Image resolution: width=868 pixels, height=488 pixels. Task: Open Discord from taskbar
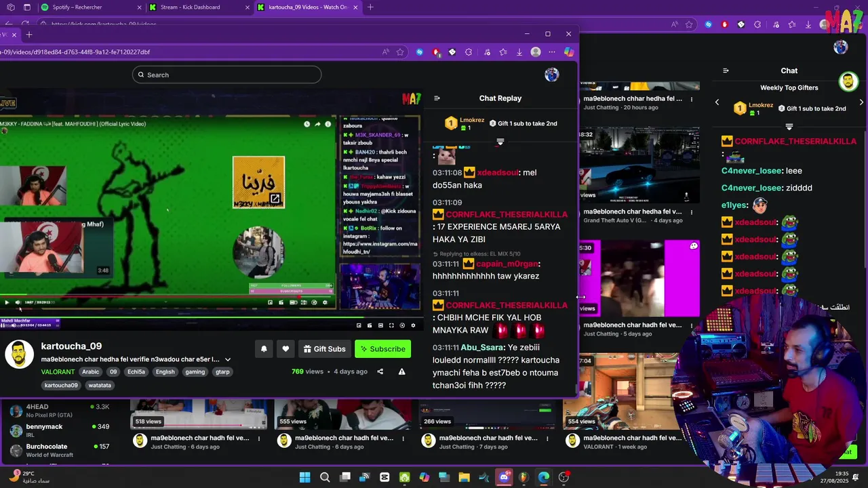point(504,477)
